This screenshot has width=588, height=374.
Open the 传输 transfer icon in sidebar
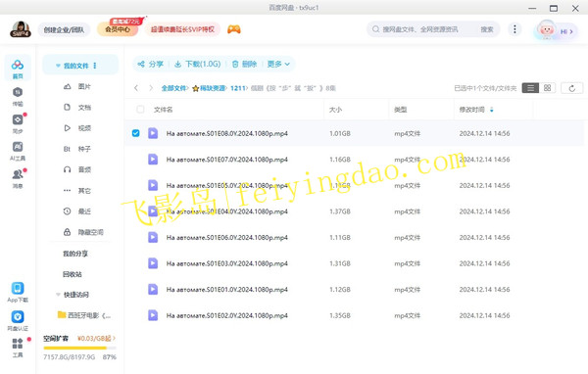18,96
